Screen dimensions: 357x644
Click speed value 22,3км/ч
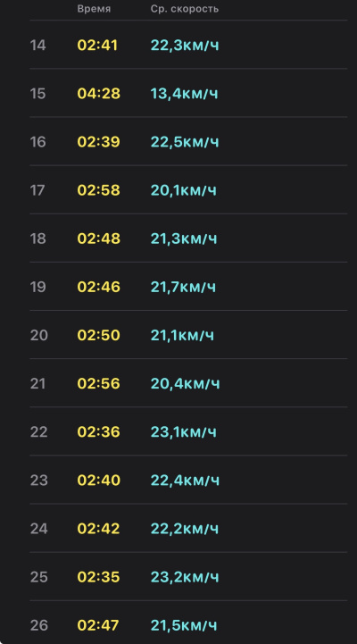coord(185,46)
